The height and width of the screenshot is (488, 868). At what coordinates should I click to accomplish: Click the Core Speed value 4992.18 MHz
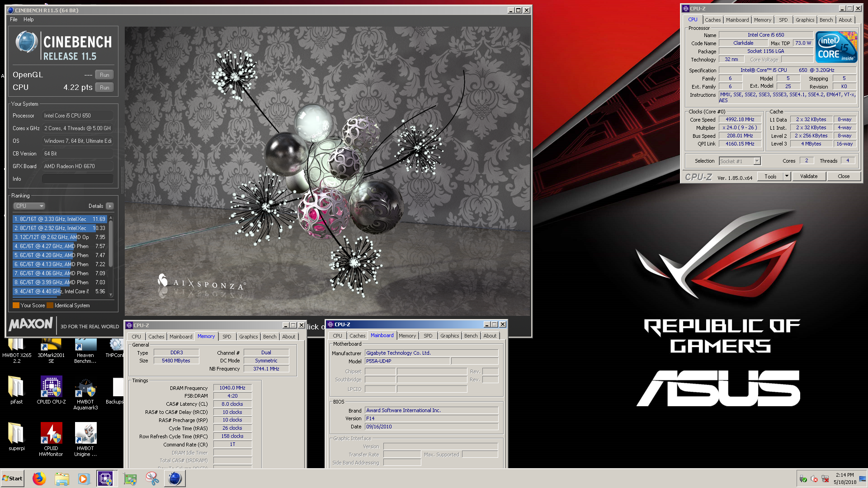[740, 120]
